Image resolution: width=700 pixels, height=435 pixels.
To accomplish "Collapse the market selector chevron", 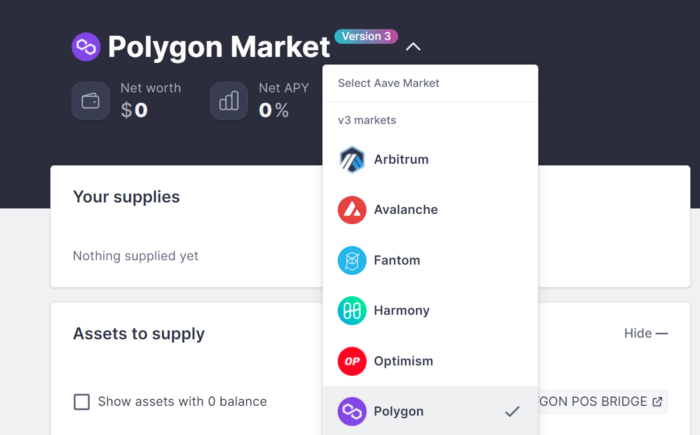I will pyautogui.click(x=413, y=46).
